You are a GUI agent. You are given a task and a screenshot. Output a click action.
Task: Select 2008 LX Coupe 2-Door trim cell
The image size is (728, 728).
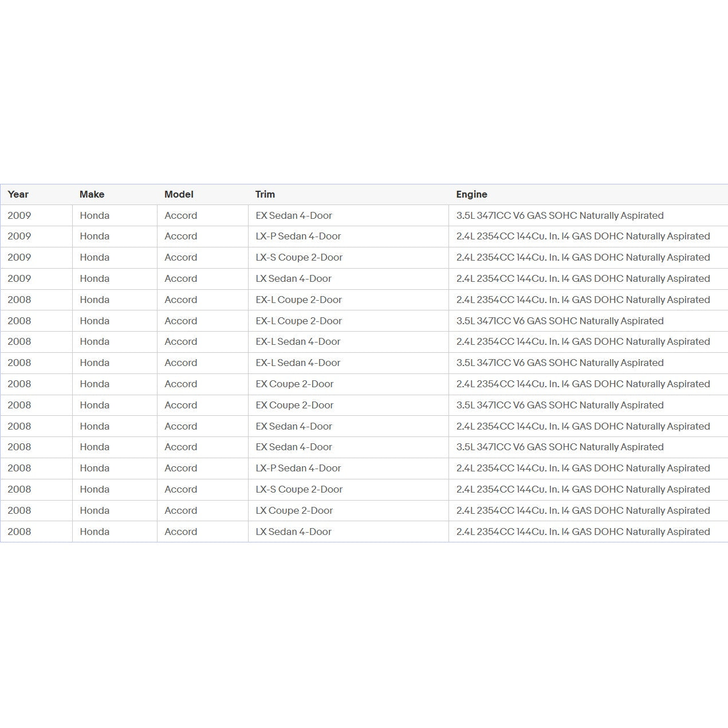pyautogui.click(x=294, y=510)
